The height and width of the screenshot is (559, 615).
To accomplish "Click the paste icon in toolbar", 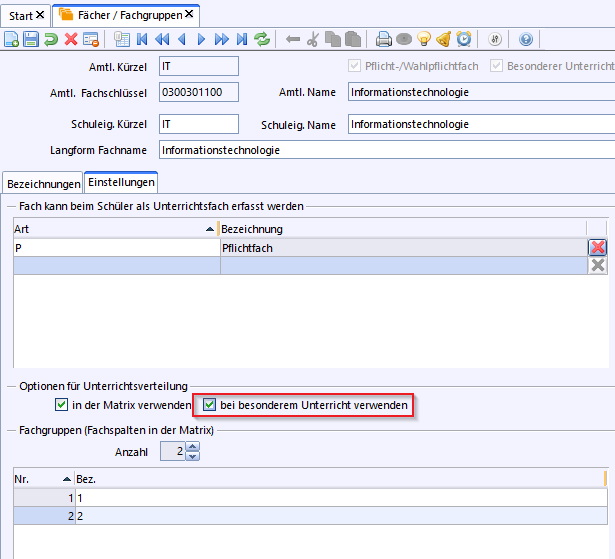I will (x=353, y=39).
